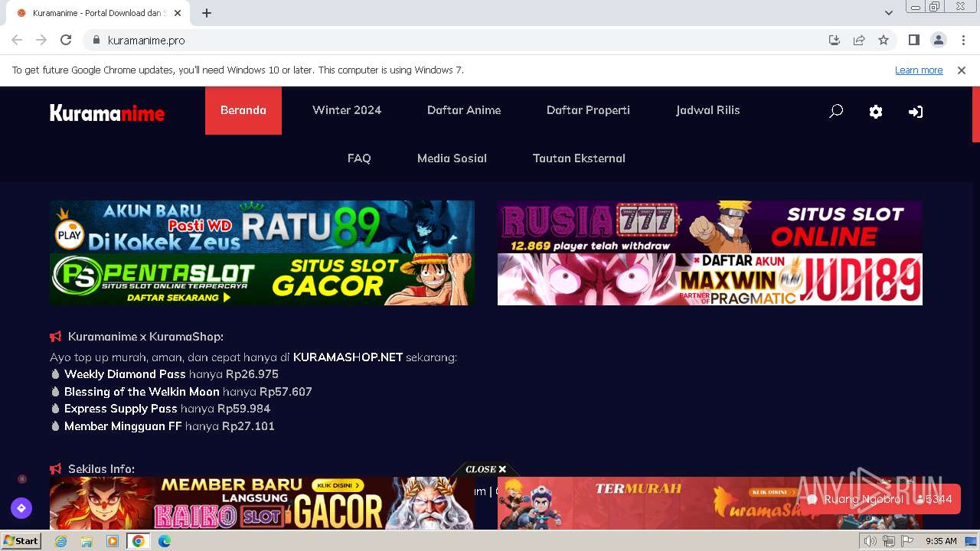Click the RATU89 banner ad
980x551 pixels.
[262, 227]
